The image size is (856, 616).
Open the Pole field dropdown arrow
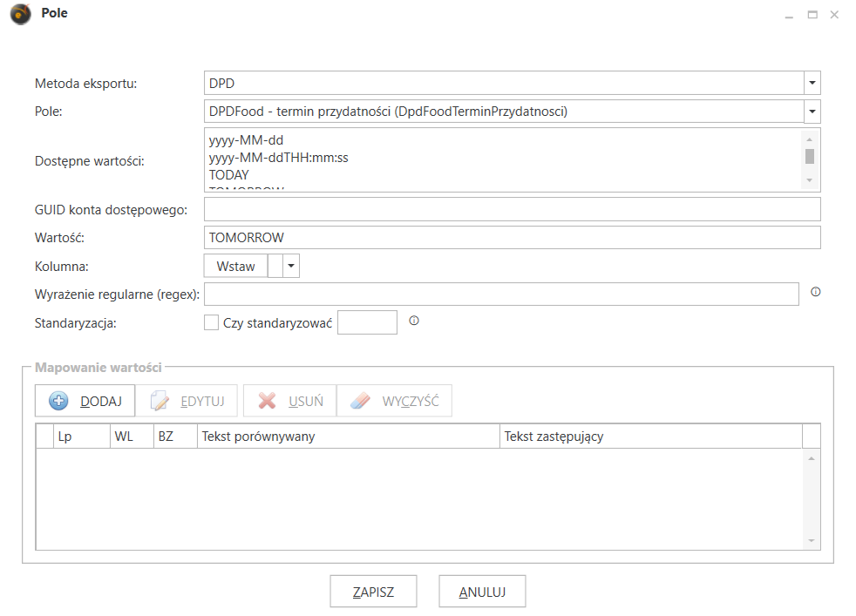[812, 112]
